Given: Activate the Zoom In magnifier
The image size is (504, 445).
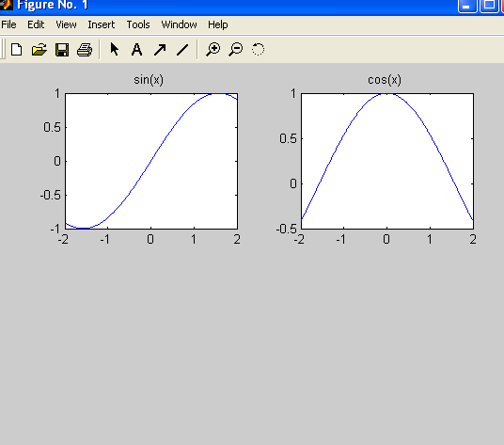Looking at the screenshot, I should coord(213,50).
